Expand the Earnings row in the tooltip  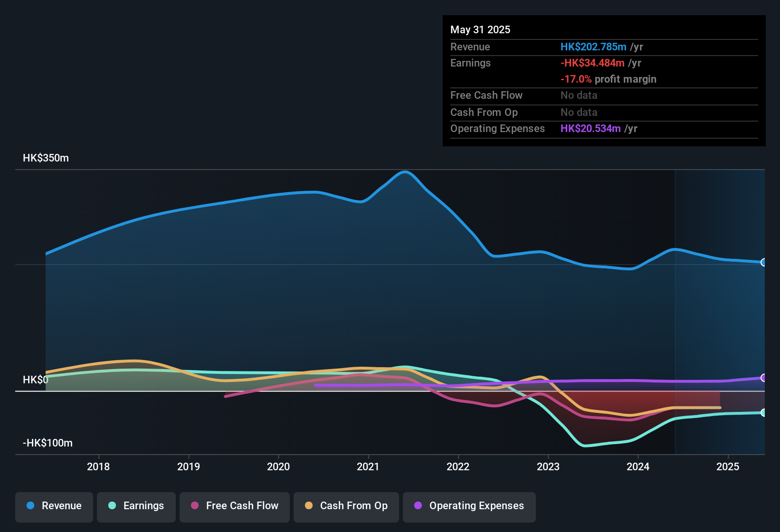coord(603,63)
